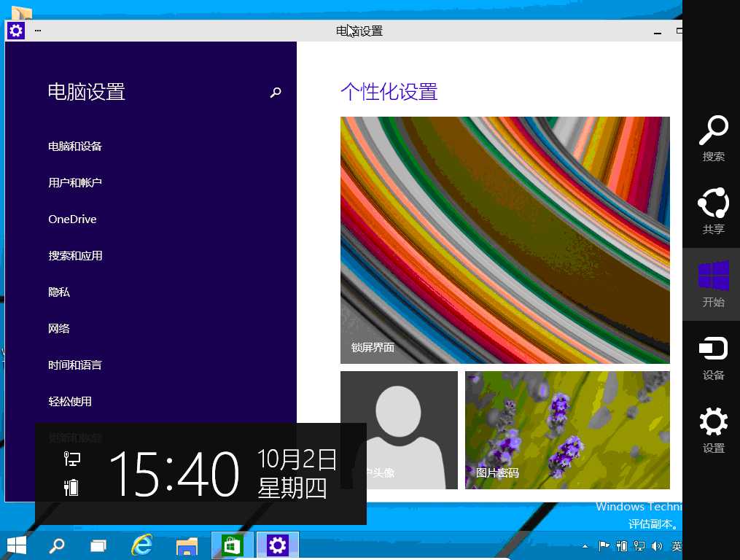The image size is (740, 560).
Task: Click the 英 input language indicator
Action: coord(677,546)
